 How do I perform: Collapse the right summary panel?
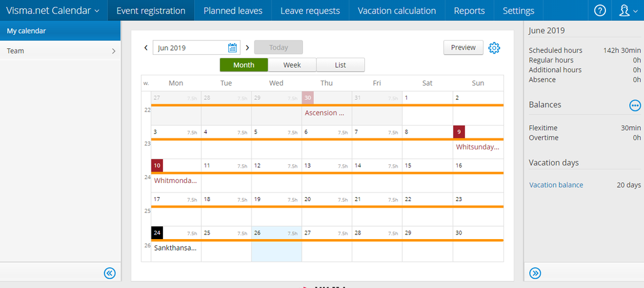click(x=535, y=273)
